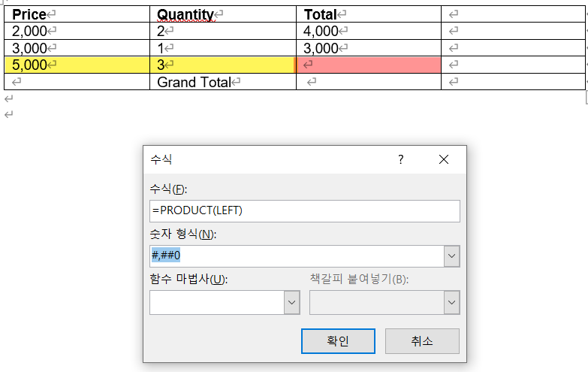Screen dimensions: 588x372
Task: Click the quantity cell showing 1
Action: pyautogui.click(x=223, y=47)
